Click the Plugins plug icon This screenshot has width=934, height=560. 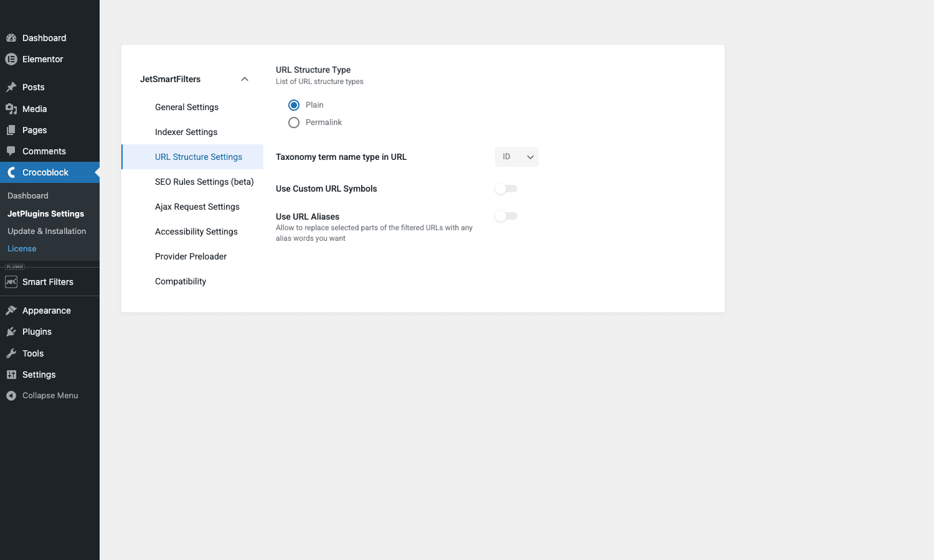pos(11,332)
